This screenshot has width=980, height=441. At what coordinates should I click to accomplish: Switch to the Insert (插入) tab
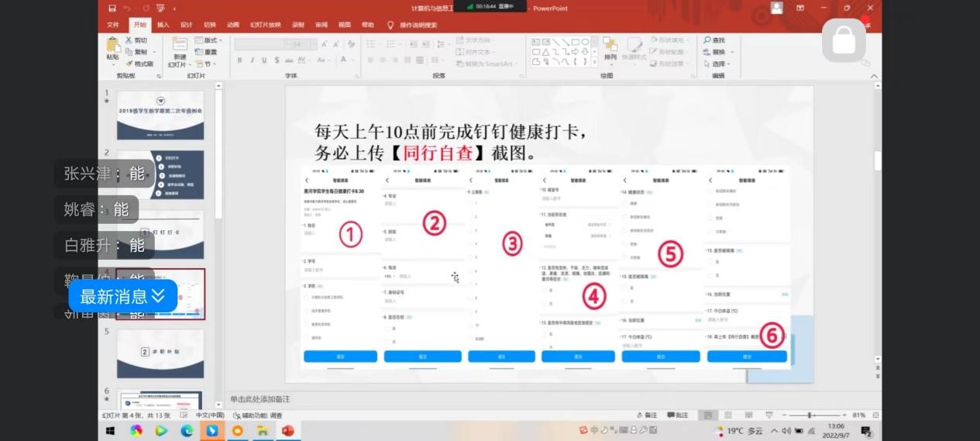[163, 25]
